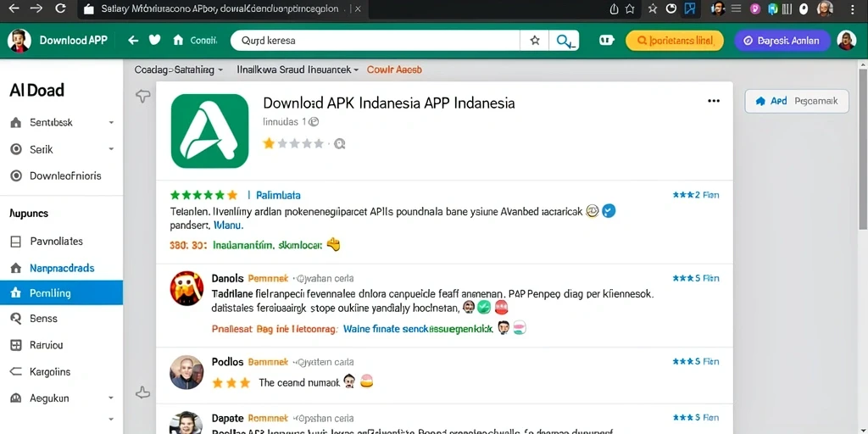Screen dimensions: 868x434
Task: Click the home icon next to Conaii
Action: 178,41
